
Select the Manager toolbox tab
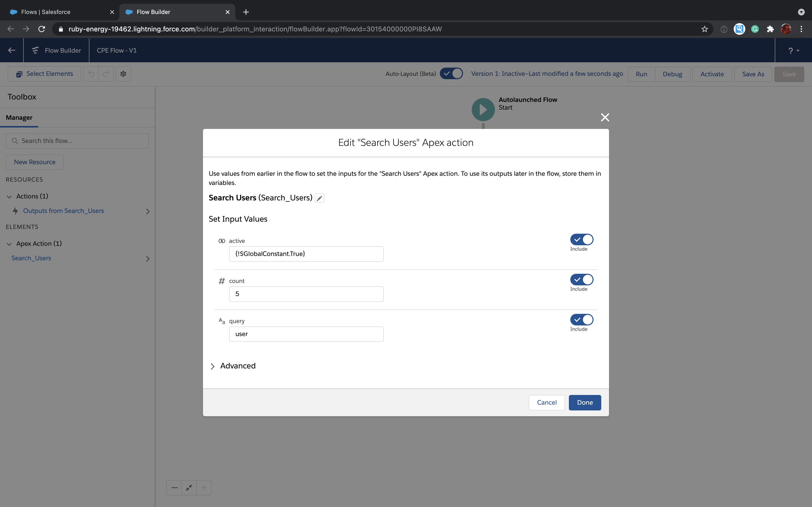(19, 118)
